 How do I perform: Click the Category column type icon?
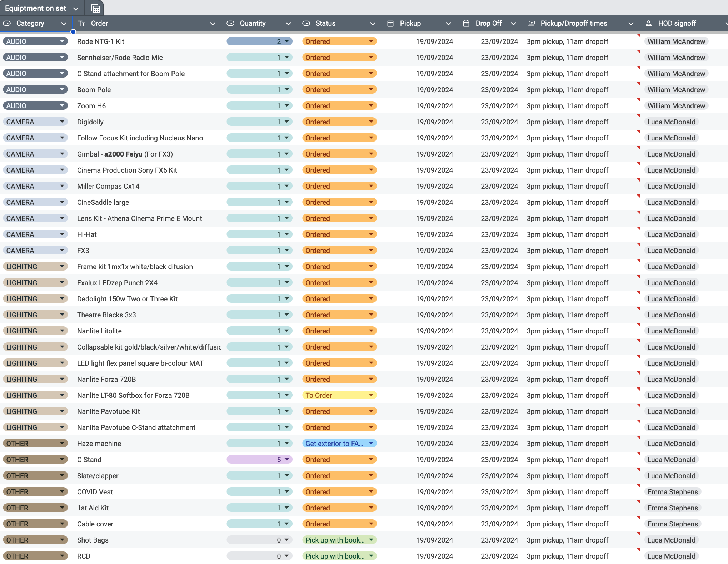pyautogui.click(x=7, y=23)
